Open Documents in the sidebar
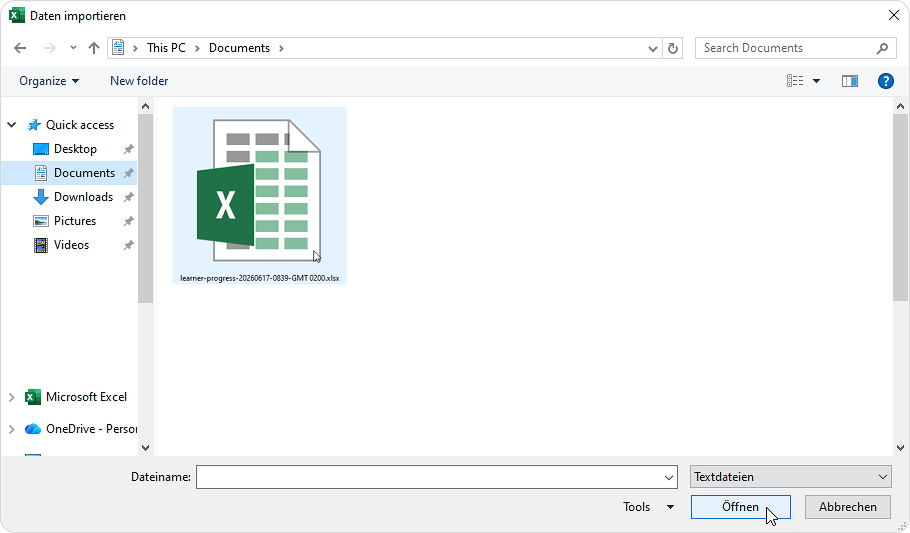 pyautogui.click(x=84, y=173)
